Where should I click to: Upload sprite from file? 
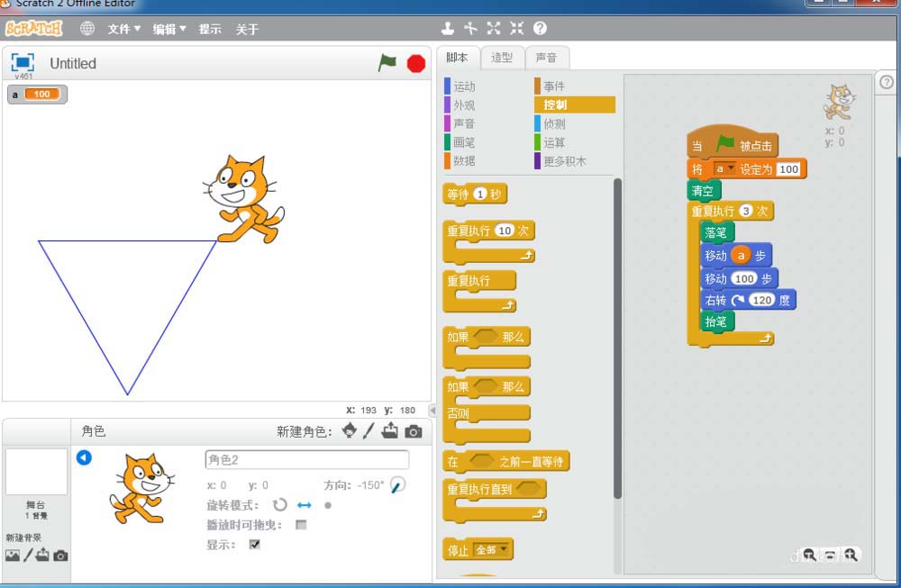point(389,430)
